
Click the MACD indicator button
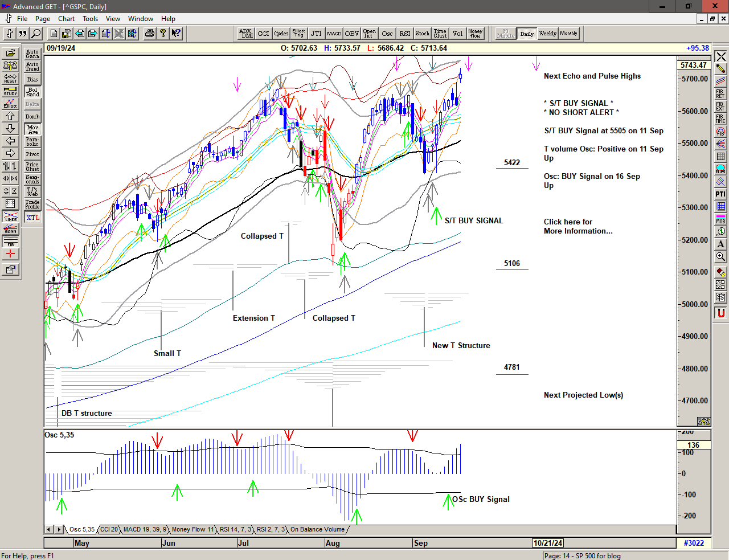(334, 34)
